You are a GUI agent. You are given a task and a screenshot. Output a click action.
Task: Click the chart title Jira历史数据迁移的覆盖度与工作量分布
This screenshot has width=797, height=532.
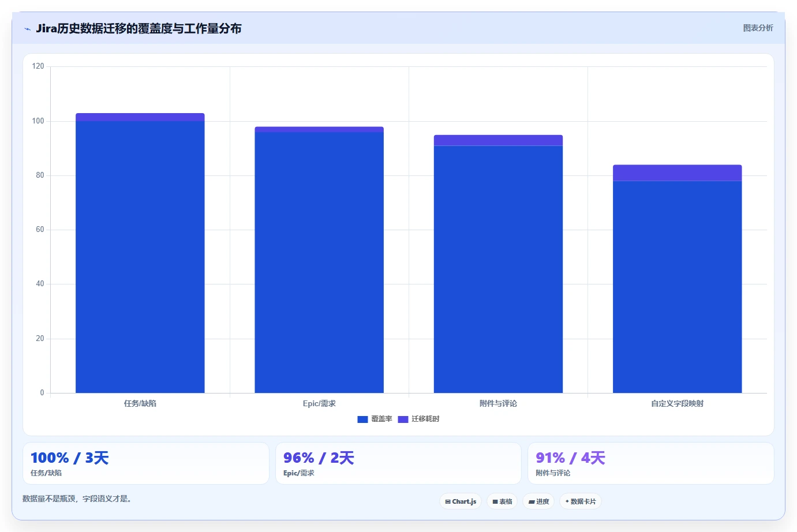click(x=139, y=28)
